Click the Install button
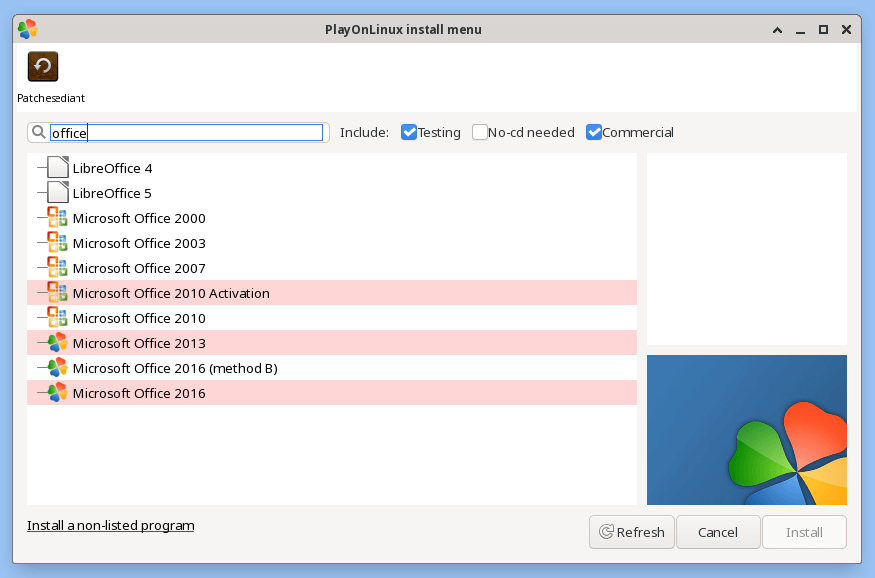This screenshot has width=875, height=578. pos(804,532)
